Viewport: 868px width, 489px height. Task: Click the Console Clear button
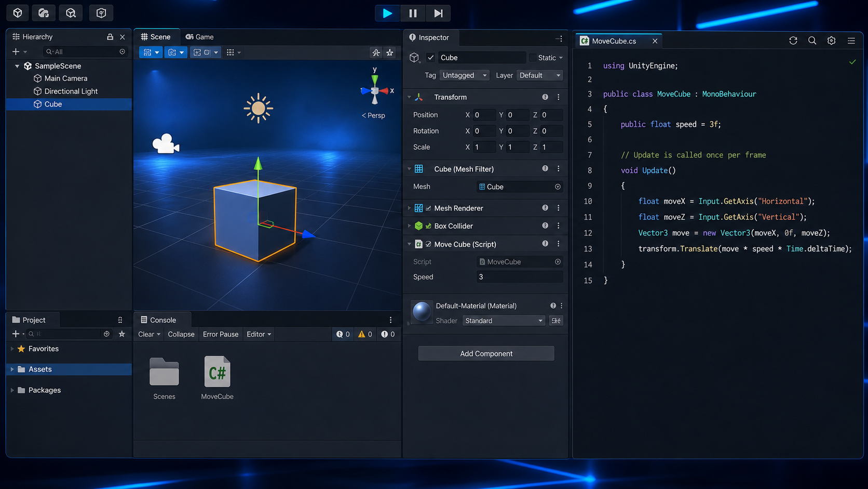click(x=150, y=334)
